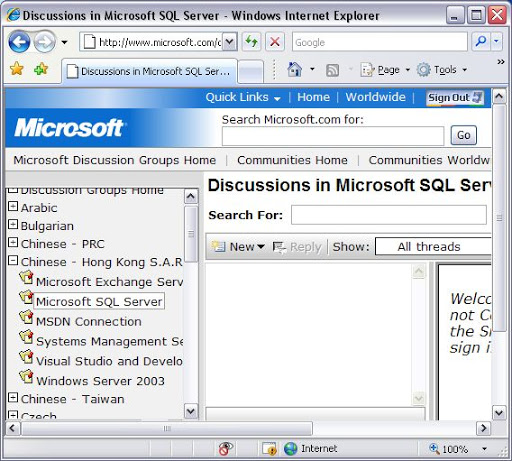Expand the Arabic tree node
Image resolution: width=512 pixels, height=461 pixels.
coord(13,206)
